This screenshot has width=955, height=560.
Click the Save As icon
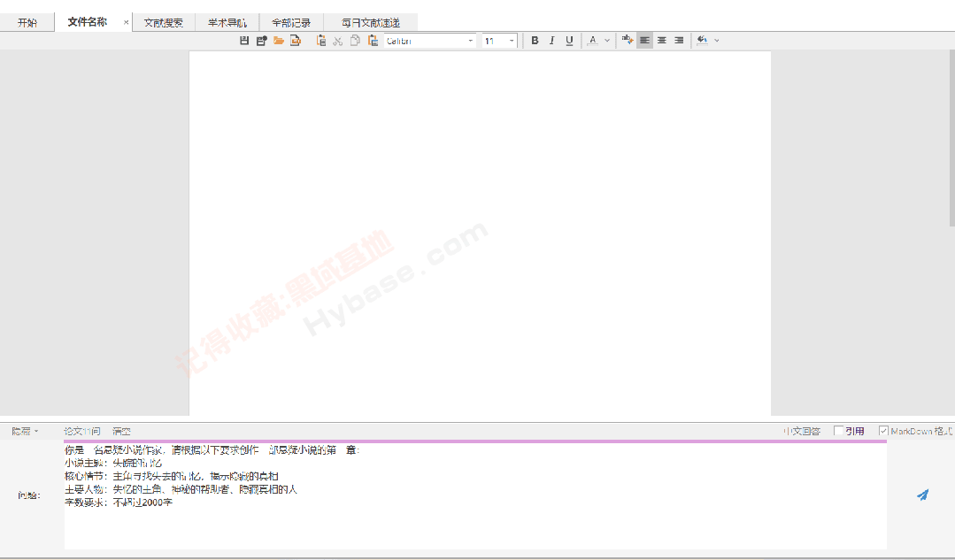click(261, 40)
